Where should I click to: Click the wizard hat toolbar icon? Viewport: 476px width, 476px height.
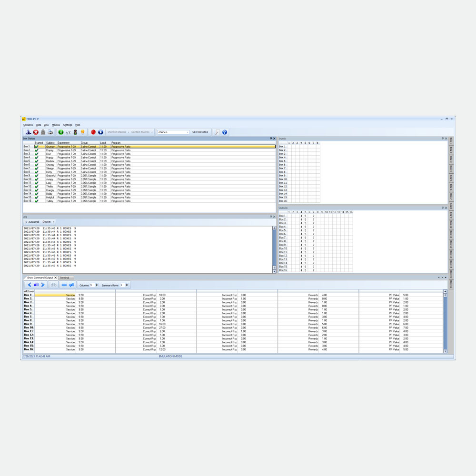point(28,132)
